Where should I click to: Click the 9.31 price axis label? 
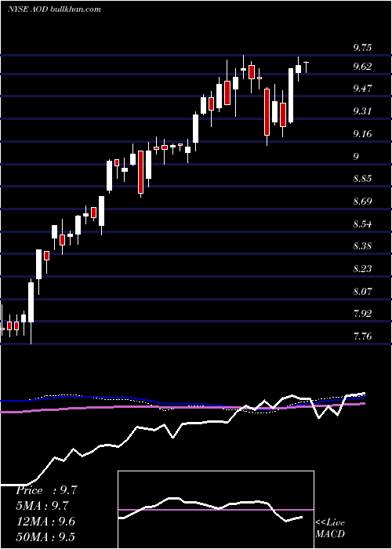[362, 111]
